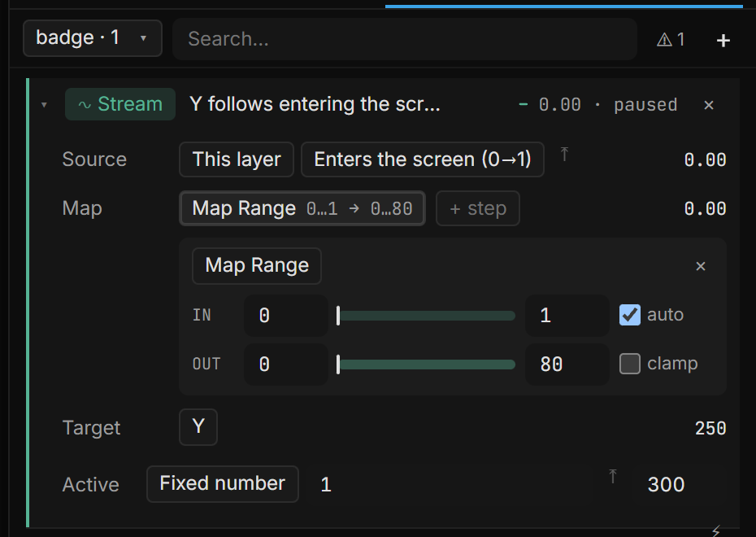This screenshot has width=756, height=537.
Task: Select the Map Range 0…1 → 0…80 chip
Action: click(x=302, y=208)
